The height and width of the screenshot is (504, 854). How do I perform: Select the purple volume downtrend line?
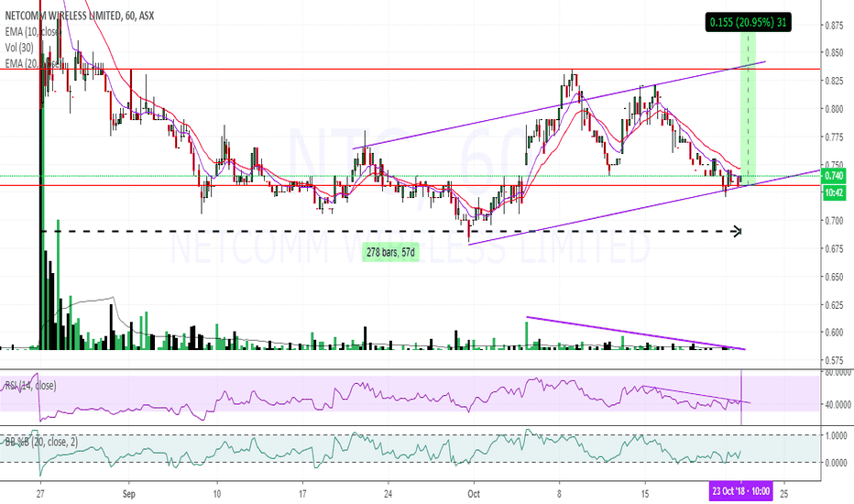pos(636,333)
